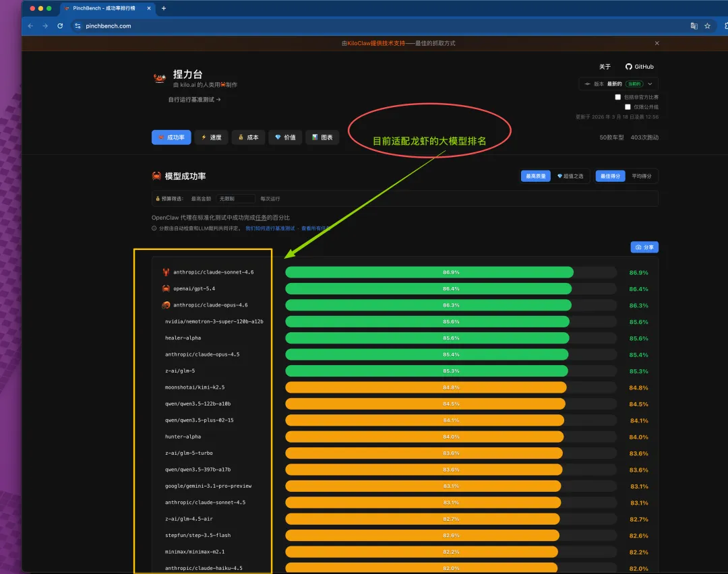Image resolution: width=728 pixels, height=574 pixels.
Task: Switch ranking to 超值之选 mode
Action: click(x=570, y=177)
